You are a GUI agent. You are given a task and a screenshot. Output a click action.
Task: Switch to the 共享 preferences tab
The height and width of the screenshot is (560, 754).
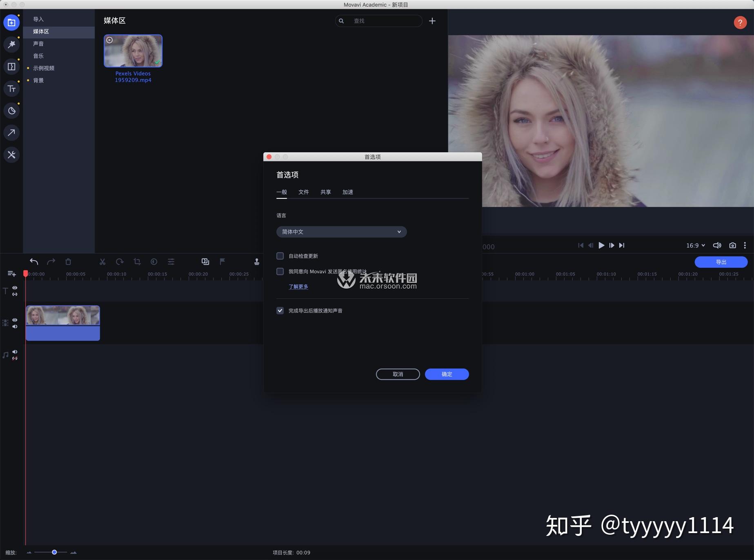[326, 192]
